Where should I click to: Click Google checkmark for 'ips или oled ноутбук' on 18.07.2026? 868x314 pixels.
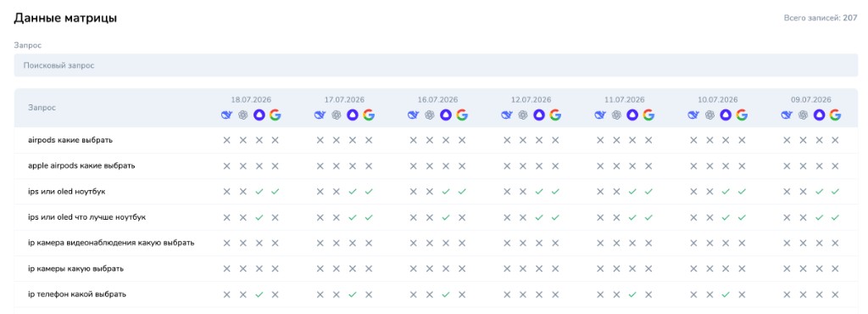click(275, 192)
